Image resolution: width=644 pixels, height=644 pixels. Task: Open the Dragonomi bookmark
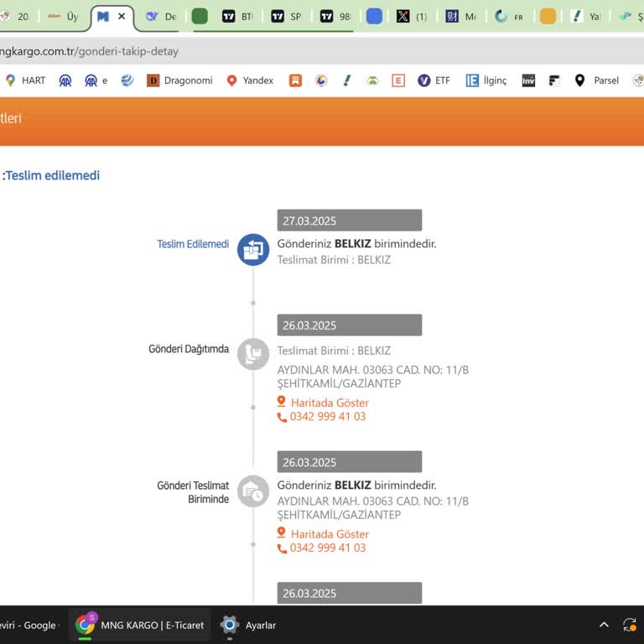(180, 80)
